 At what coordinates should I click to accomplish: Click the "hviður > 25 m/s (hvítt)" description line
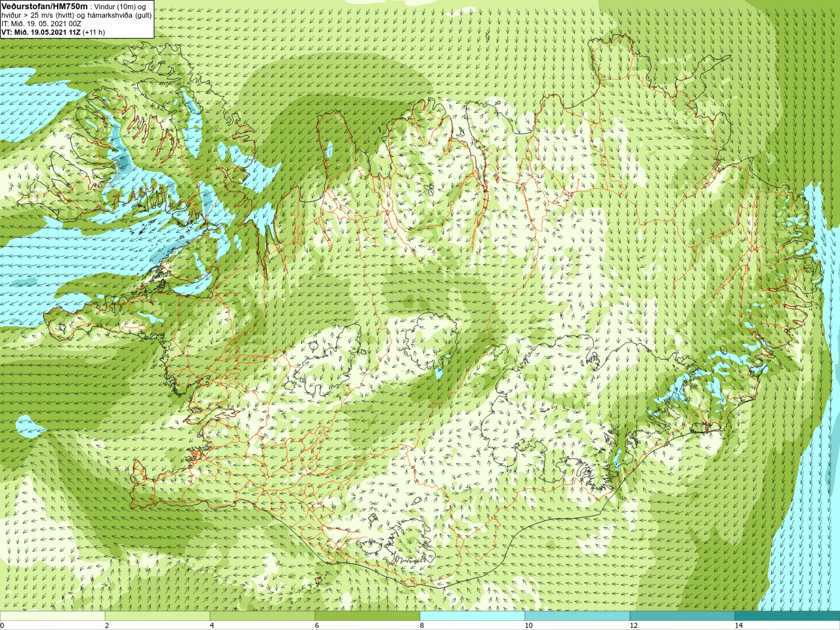tap(77, 14)
